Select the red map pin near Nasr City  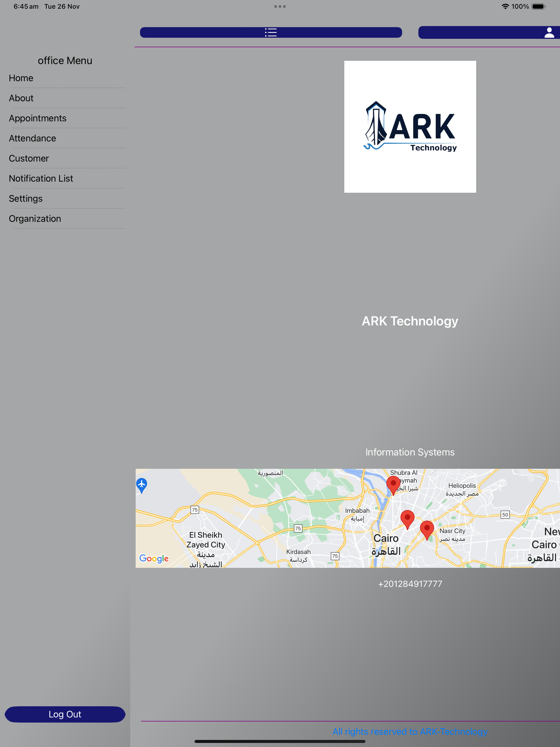click(x=427, y=530)
